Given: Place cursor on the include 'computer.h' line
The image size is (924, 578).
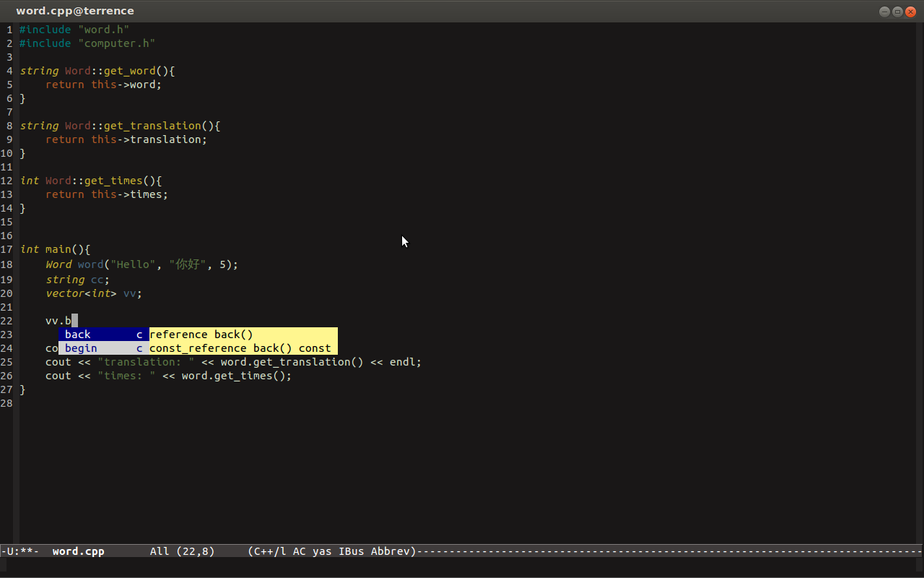Looking at the screenshot, I should (87, 43).
